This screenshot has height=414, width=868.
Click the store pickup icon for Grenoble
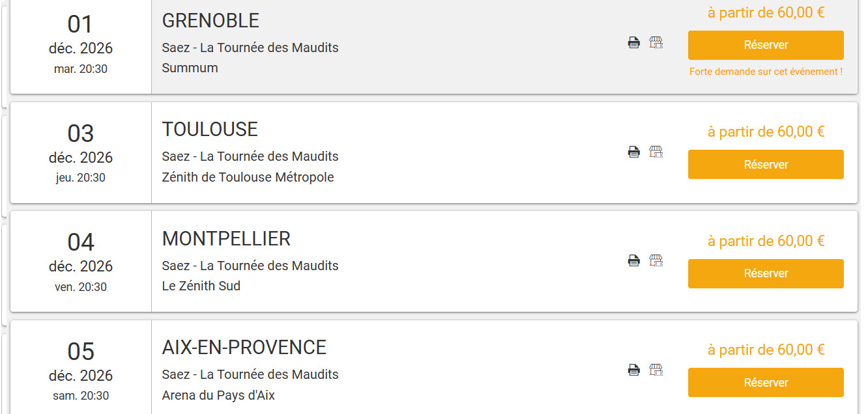656,43
